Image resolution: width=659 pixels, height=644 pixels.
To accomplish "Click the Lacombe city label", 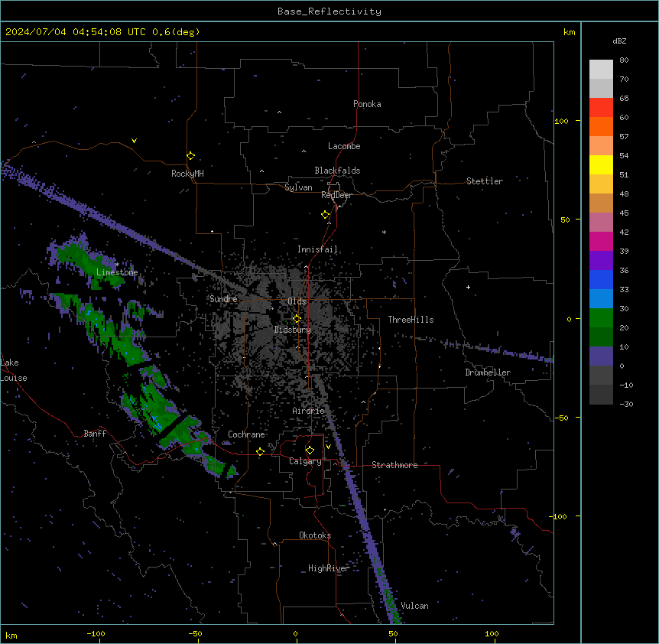I will coord(344,146).
